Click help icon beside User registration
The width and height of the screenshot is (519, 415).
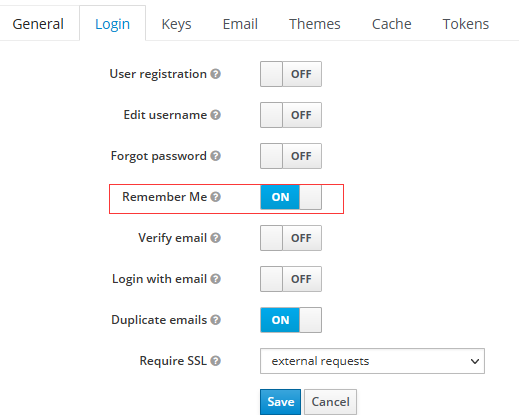pyautogui.click(x=215, y=74)
